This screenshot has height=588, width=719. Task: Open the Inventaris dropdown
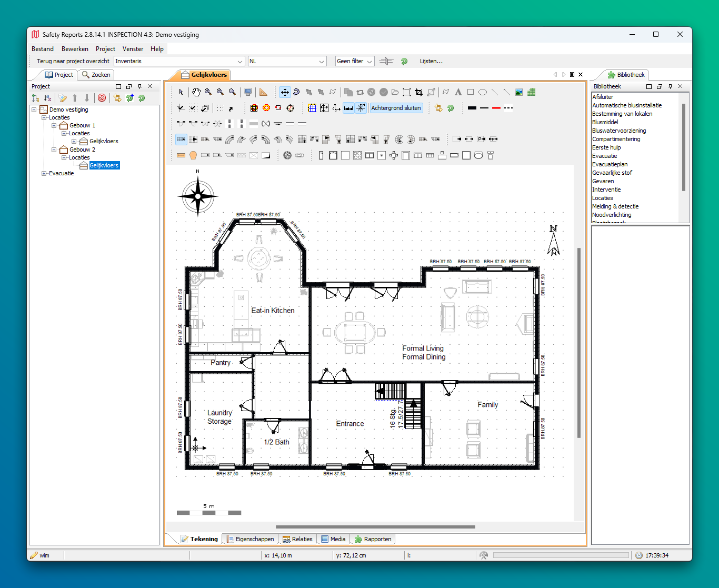coord(240,62)
